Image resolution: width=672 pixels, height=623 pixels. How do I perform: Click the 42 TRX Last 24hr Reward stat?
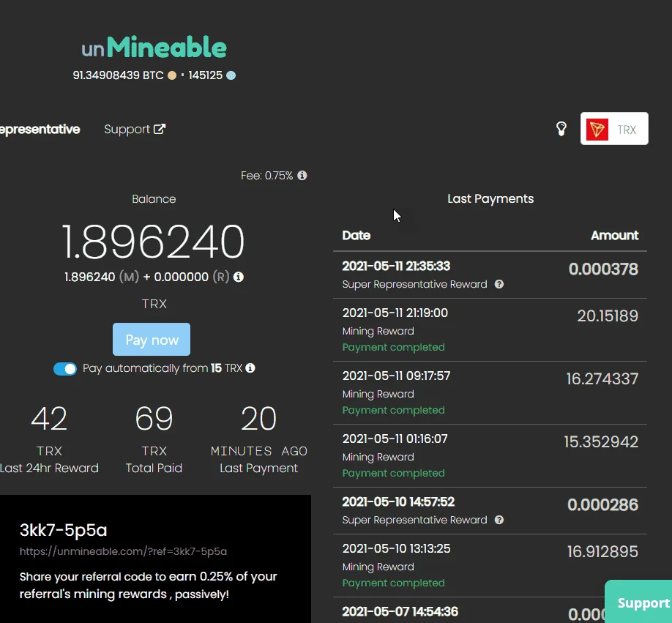pos(49,439)
